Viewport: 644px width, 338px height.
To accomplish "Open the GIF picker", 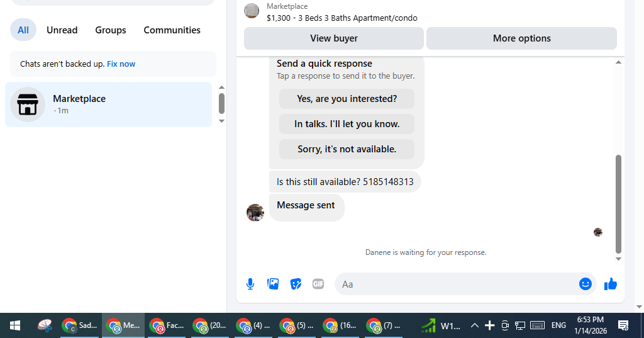I will 318,284.
